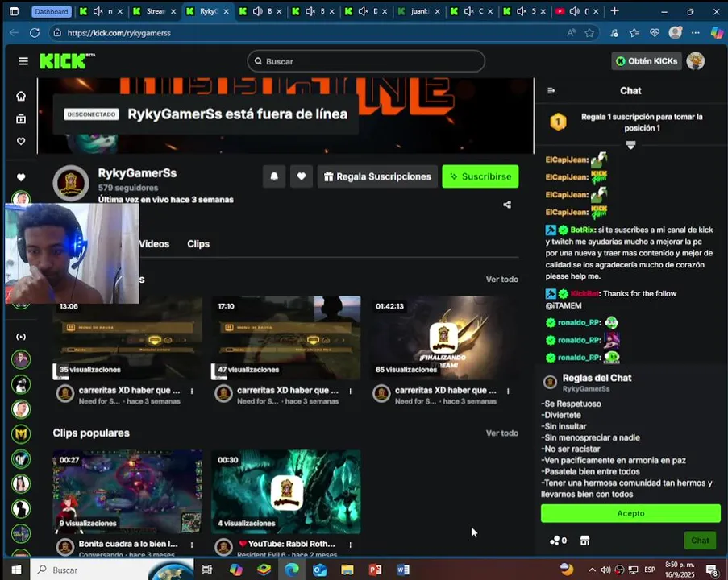Screen dimensions: 728x580
Task: Click Acepto to accept chat rules
Action: tap(630, 513)
